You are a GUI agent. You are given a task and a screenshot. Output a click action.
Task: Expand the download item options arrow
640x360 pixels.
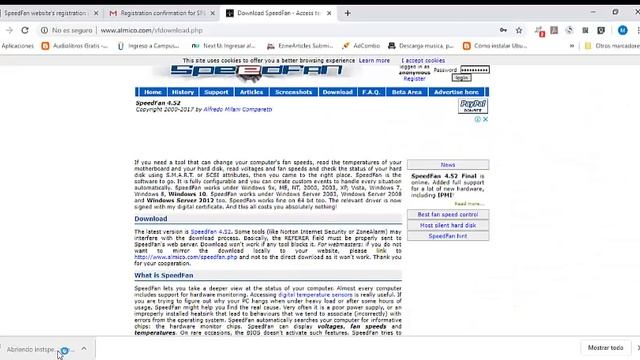click(x=84, y=349)
